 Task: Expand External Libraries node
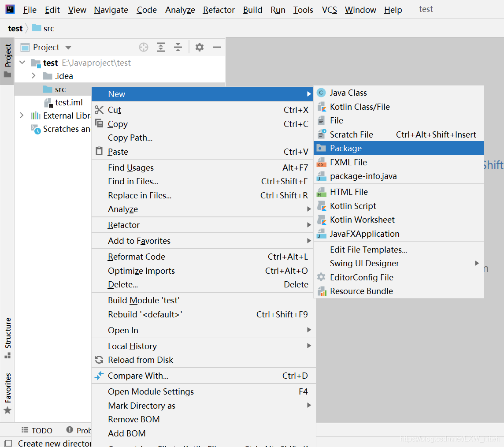(22, 115)
